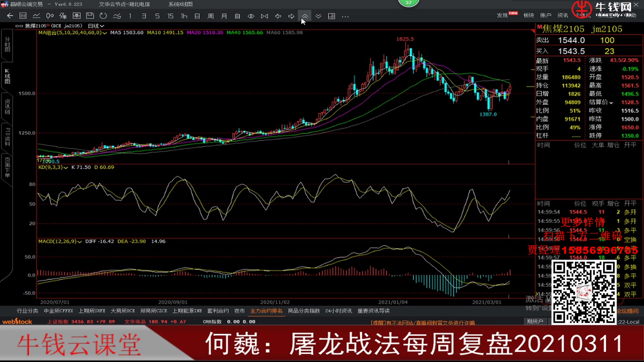Image resolution: width=644 pixels, height=362 pixels.
Task: Open the K线图 side tab
Action: pyautogui.click(x=7, y=76)
